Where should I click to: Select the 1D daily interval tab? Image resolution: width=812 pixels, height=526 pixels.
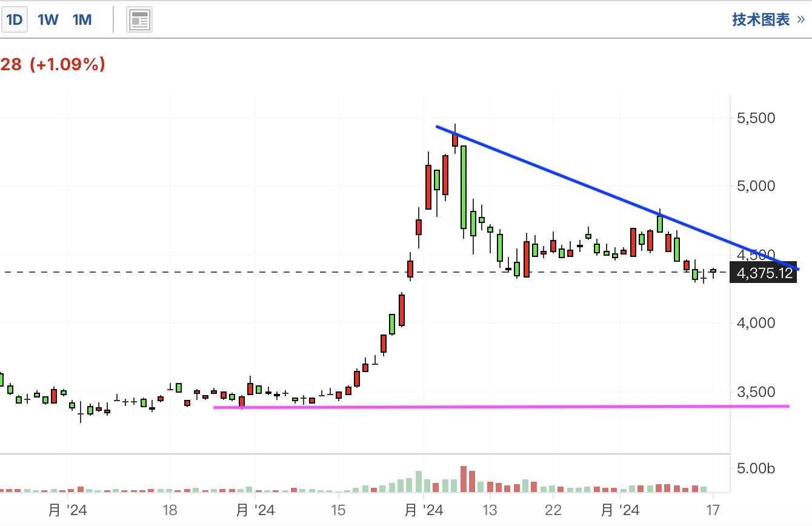[14, 19]
